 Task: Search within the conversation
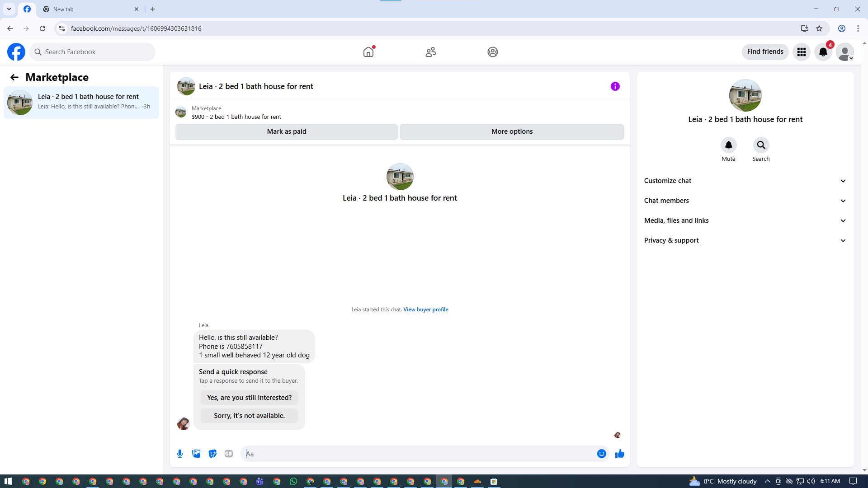(761, 145)
